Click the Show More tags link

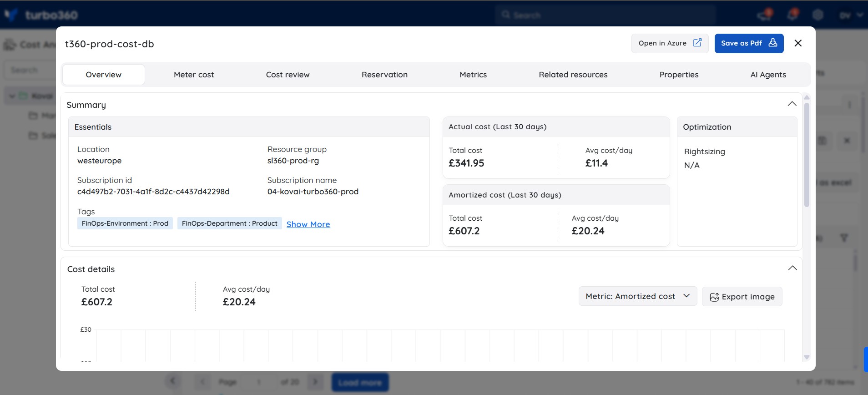pos(308,224)
